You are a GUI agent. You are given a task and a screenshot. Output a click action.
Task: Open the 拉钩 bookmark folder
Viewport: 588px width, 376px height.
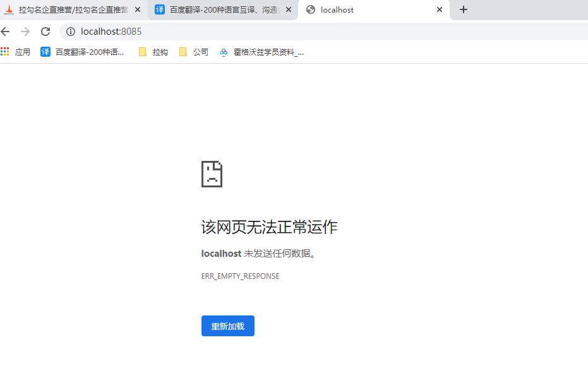(x=153, y=52)
